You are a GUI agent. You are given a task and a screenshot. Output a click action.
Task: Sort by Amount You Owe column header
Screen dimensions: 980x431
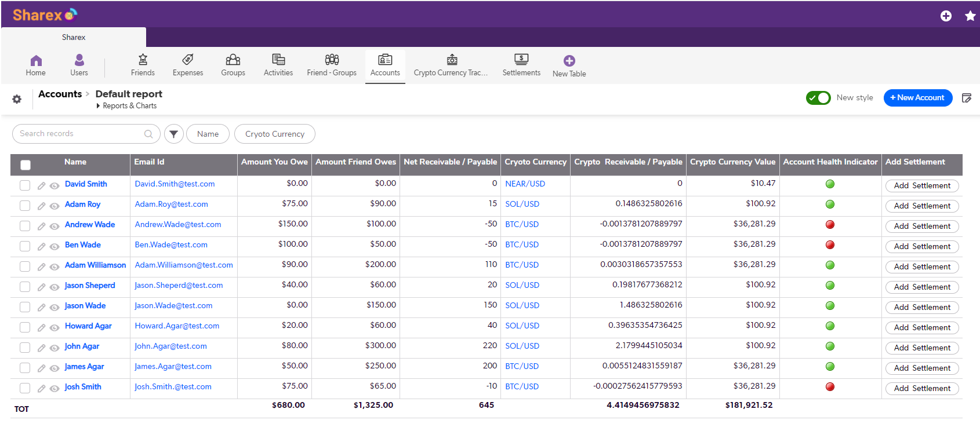pos(274,162)
